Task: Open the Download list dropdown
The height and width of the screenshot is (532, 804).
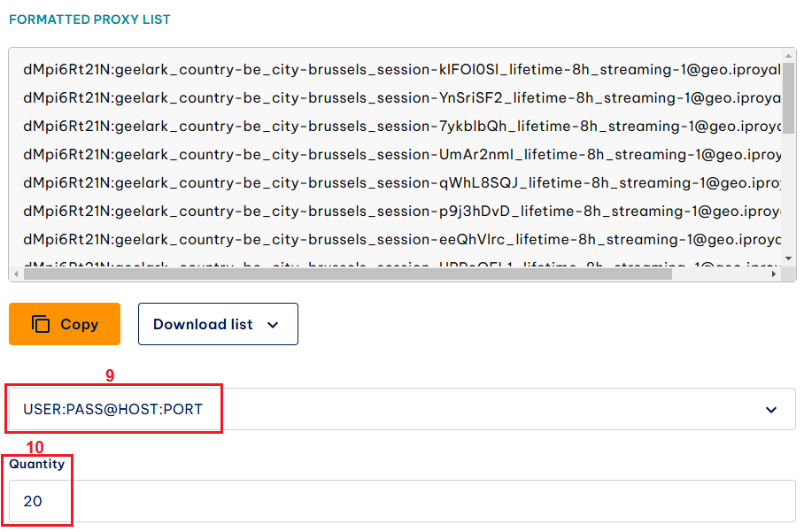Action: point(218,324)
